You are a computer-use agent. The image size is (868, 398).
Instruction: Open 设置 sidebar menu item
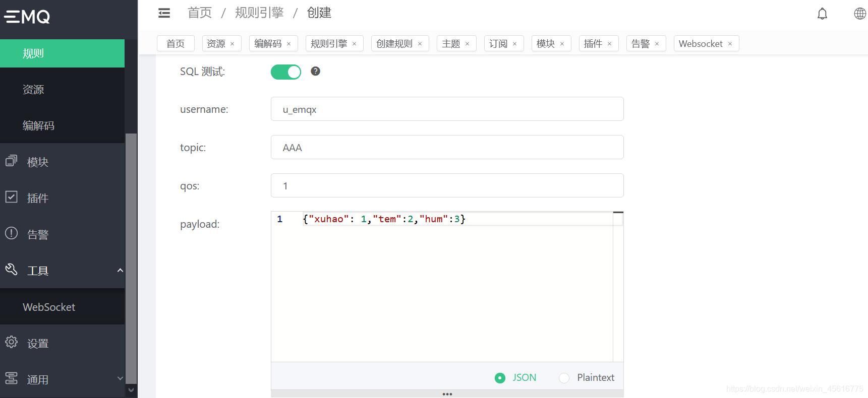click(x=63, y=343)
